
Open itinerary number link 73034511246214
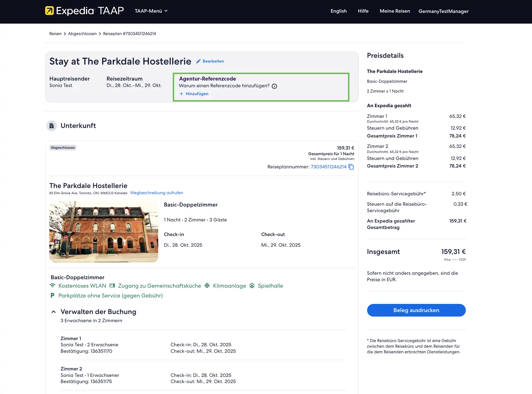click(x=328, y=167)
